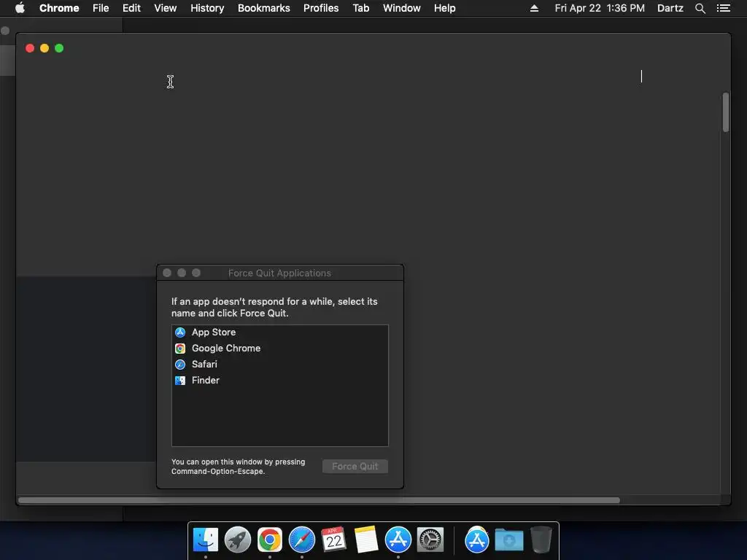Open Safari compass from the Dock
Viewport: 747px width, 560px height.
tap(301, 540)
